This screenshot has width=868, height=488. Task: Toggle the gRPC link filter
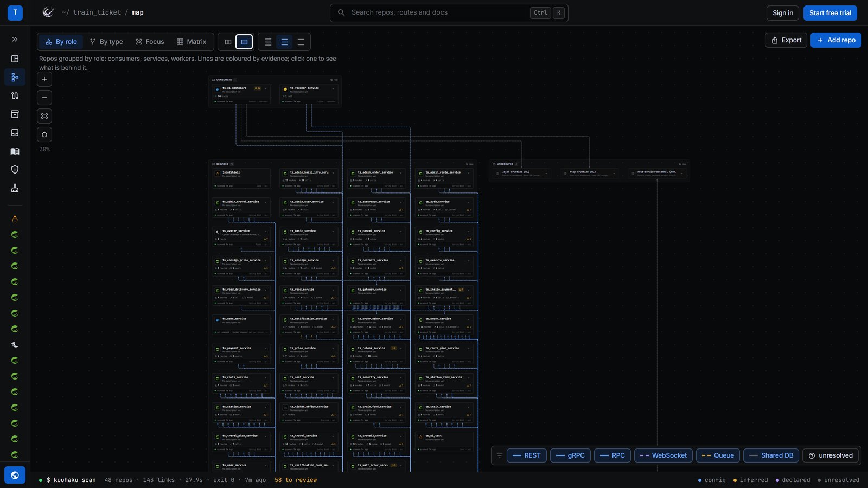point(570,455)
